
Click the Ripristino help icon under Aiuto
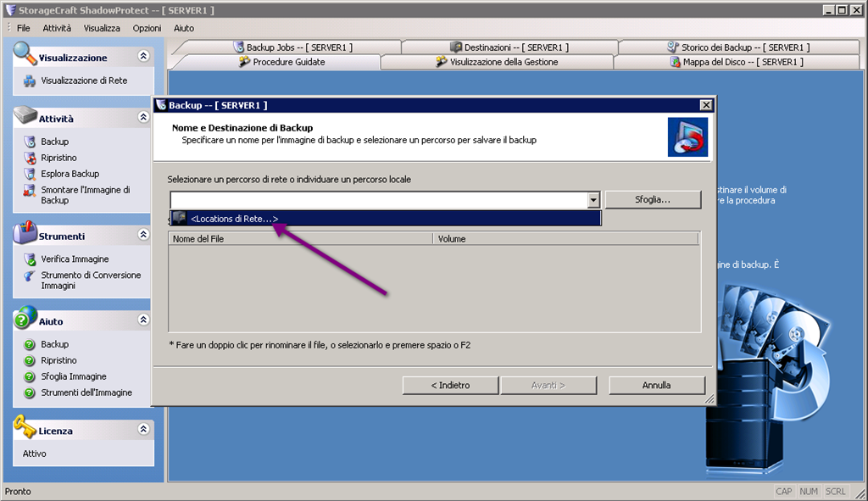point(30,360)
